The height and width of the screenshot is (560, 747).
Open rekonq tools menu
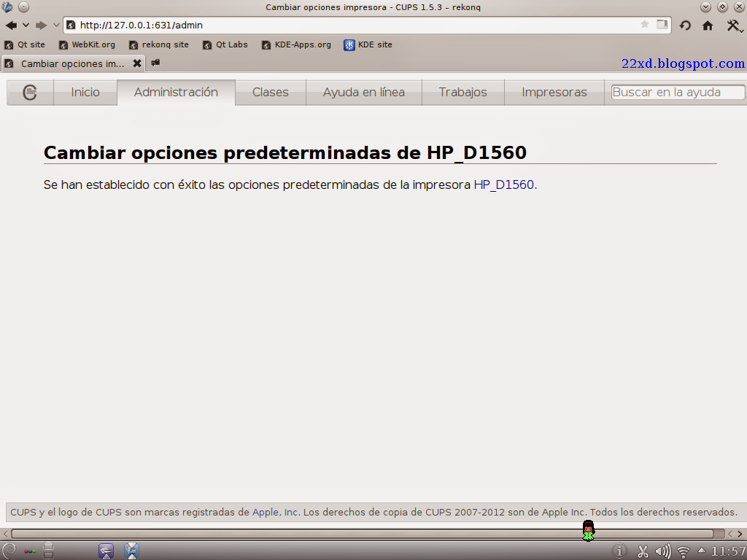point(735,26)
